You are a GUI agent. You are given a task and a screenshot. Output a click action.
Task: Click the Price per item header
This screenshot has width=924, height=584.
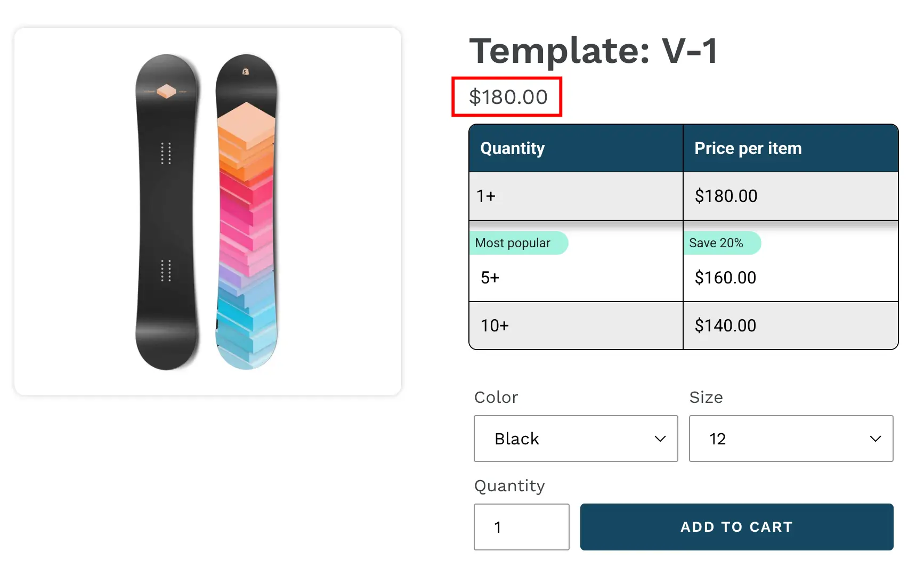tap(748, 148)
